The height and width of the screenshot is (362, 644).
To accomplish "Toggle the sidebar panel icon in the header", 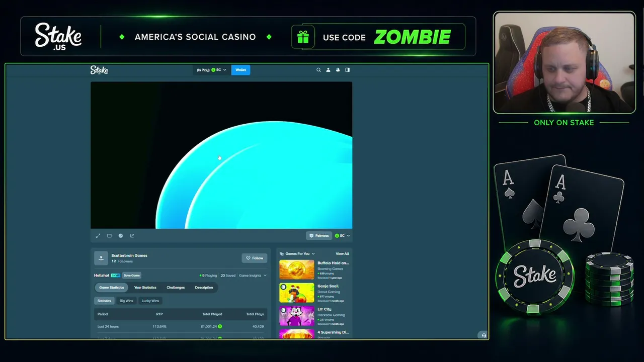I will (x=347, y=70).
